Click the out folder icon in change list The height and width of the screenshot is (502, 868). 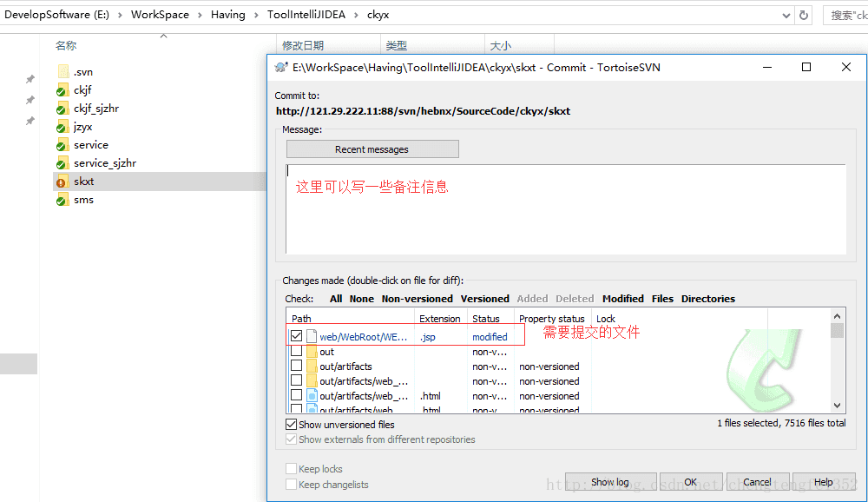click(x=312, y=351)
